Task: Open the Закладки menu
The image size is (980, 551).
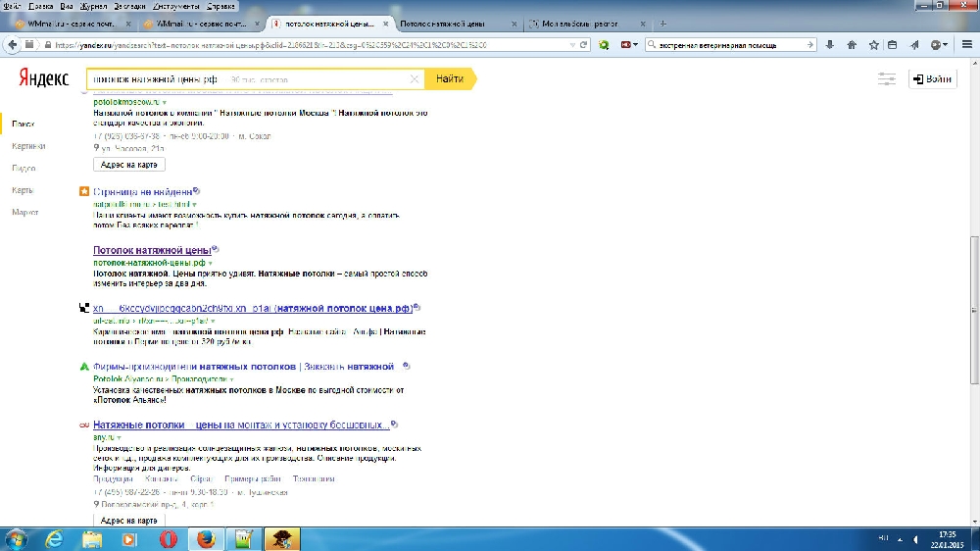Action: 129,6
